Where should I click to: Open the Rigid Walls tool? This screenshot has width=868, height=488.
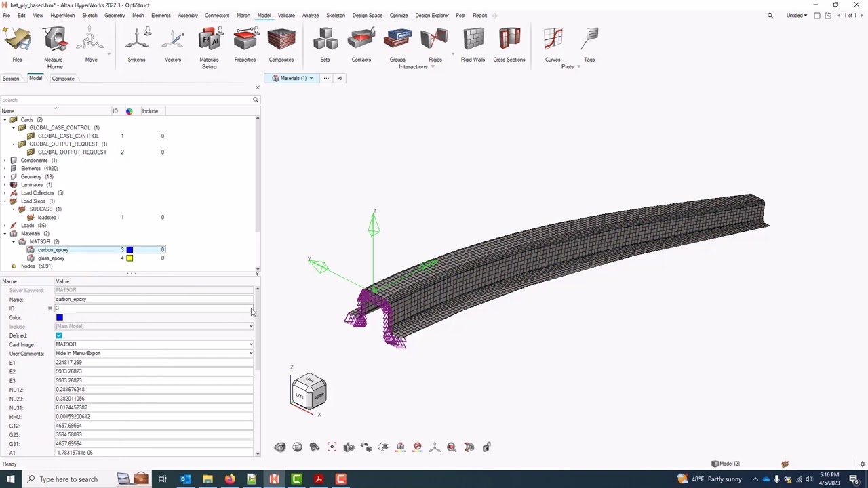click(x=473, y=45)
